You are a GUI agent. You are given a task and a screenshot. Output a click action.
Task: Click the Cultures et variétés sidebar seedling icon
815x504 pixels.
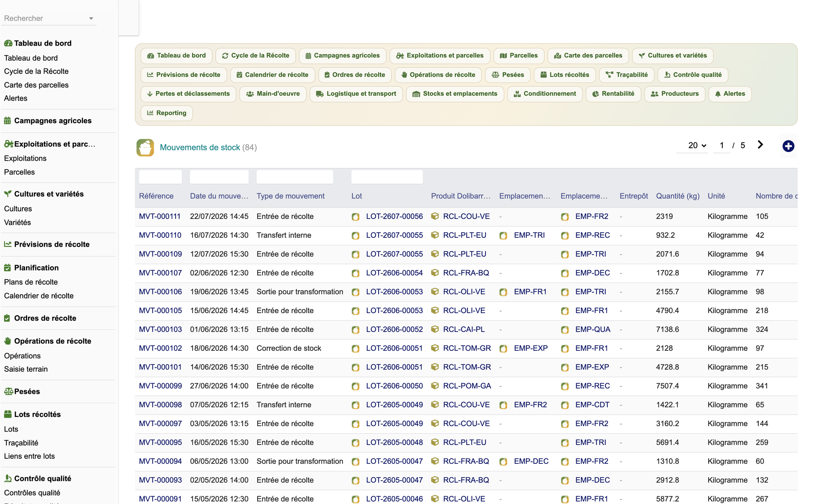(8, 194)
